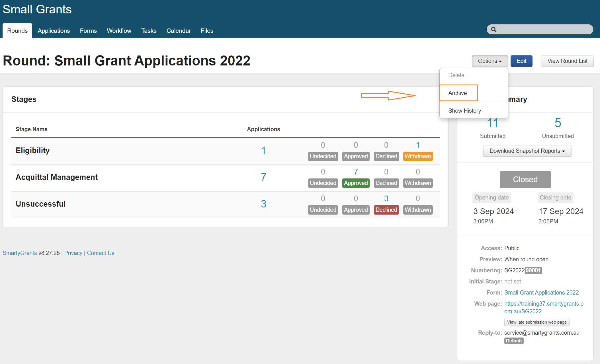
Task: Click the grey Closed status button
Action: coord(525,179)
